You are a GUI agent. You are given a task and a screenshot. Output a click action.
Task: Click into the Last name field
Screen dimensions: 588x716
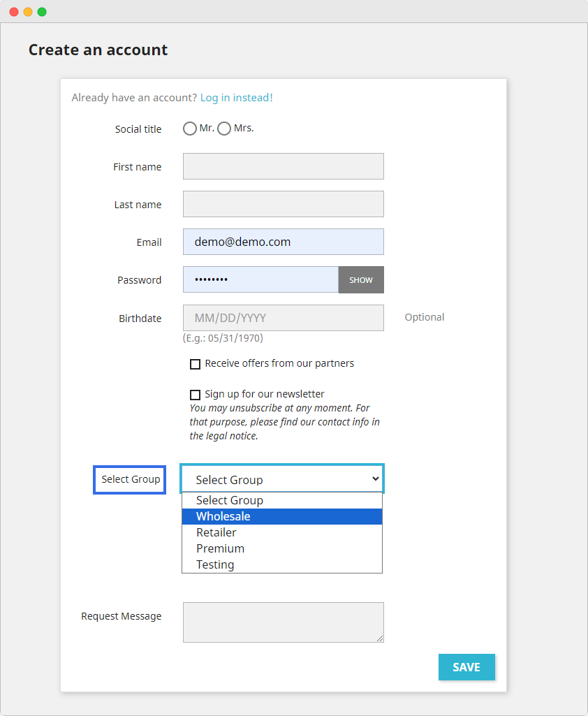[x=283, y=204]
